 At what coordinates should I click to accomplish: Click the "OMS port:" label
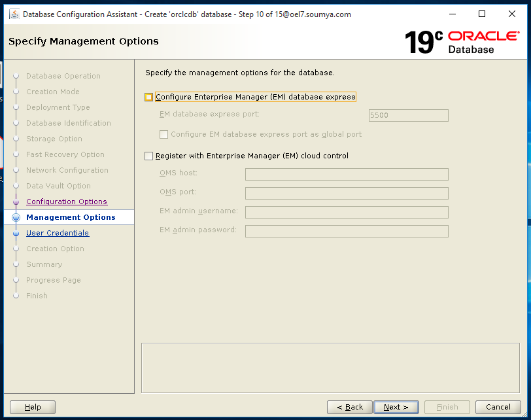point(178,192)
